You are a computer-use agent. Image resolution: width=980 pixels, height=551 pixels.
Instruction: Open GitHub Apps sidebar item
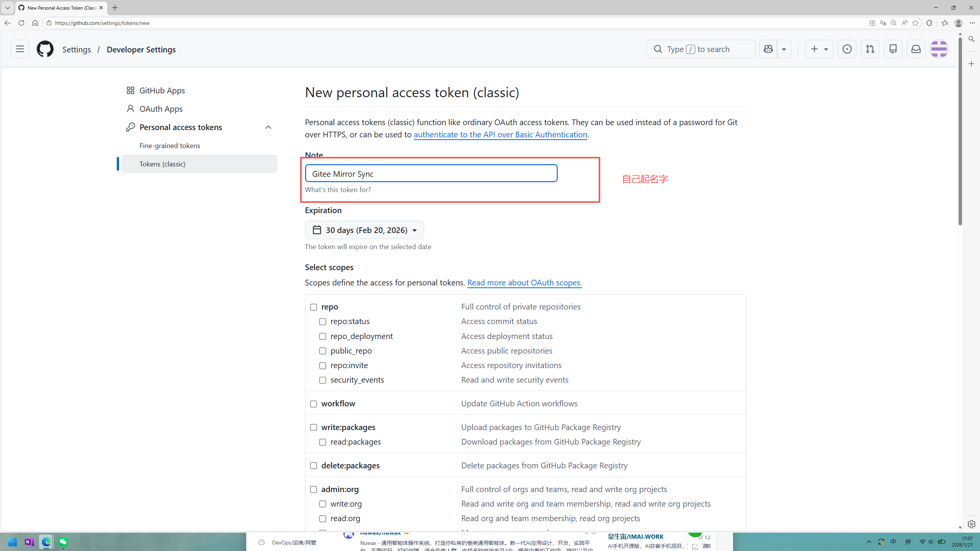[162, 90]
